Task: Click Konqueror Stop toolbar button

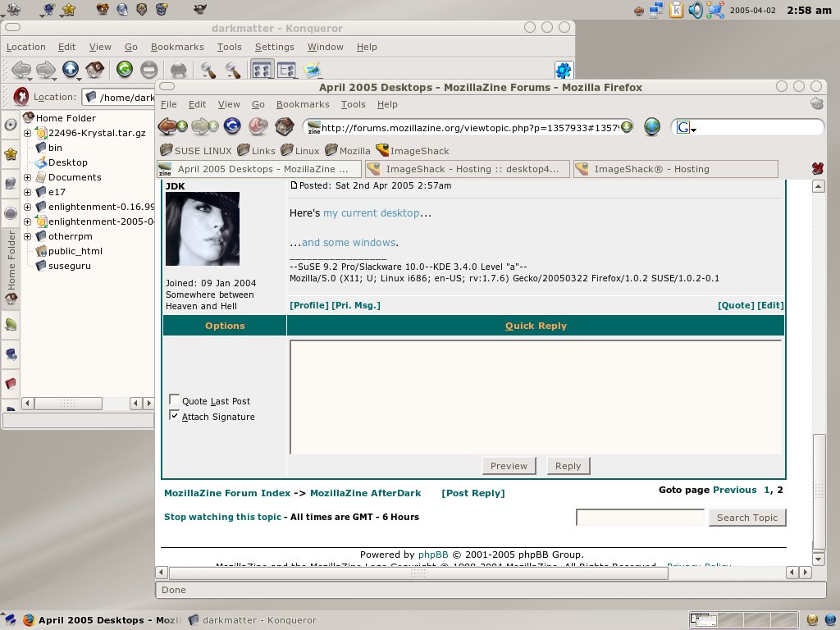Action: (x=149, y=69)
